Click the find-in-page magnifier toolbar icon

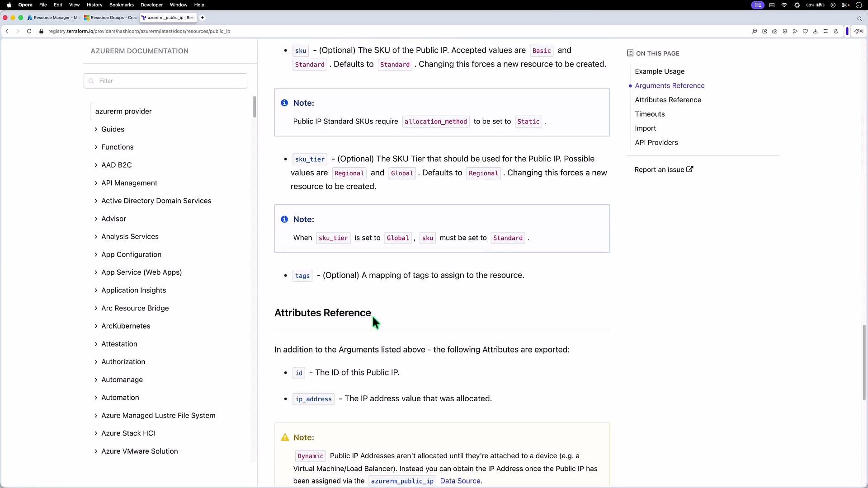755,31
